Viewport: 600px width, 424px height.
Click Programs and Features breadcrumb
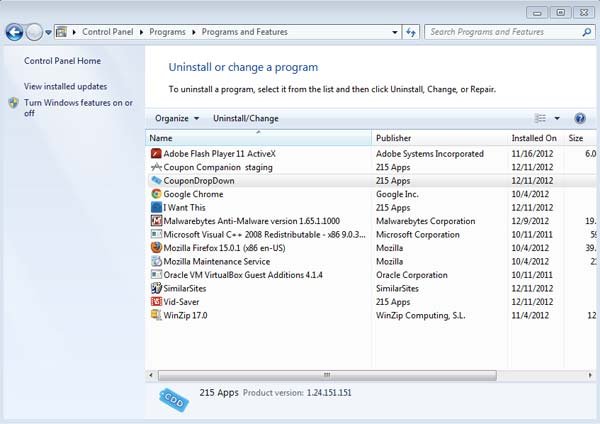pos(245,32)
